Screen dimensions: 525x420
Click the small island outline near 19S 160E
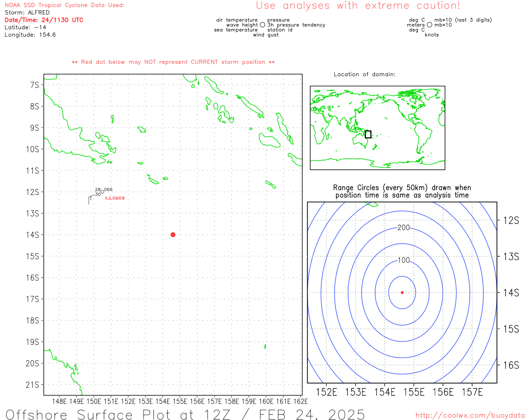click(265, 347)
